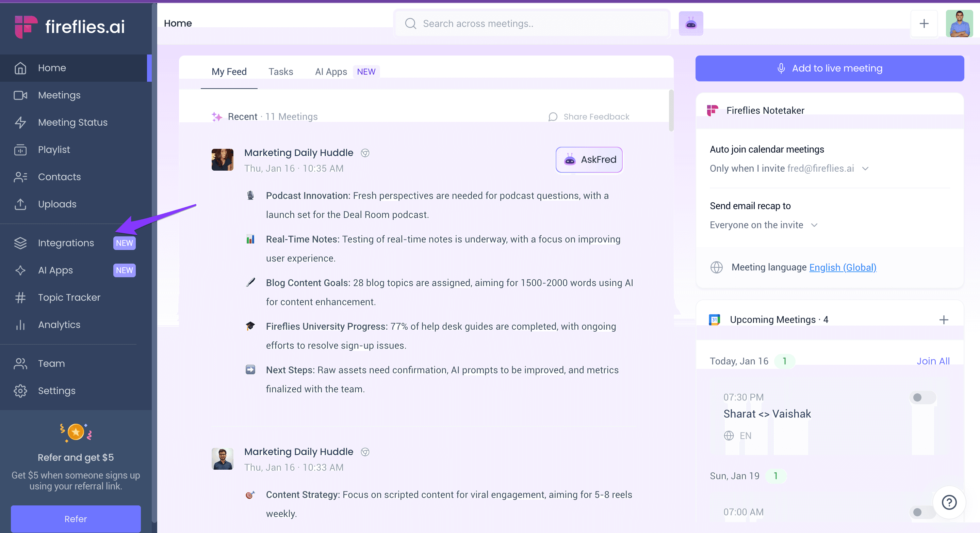Viewport: 980px width, 533px height.
Task: Click the Topic Tracker hash icon
Action: (20, 297)
